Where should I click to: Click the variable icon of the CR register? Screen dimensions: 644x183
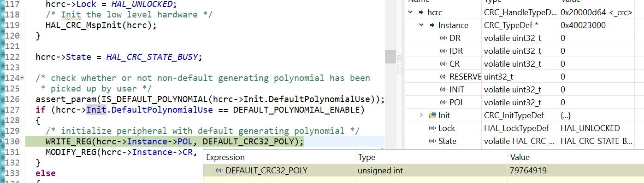pyautogui.click(x=443, y=64)
